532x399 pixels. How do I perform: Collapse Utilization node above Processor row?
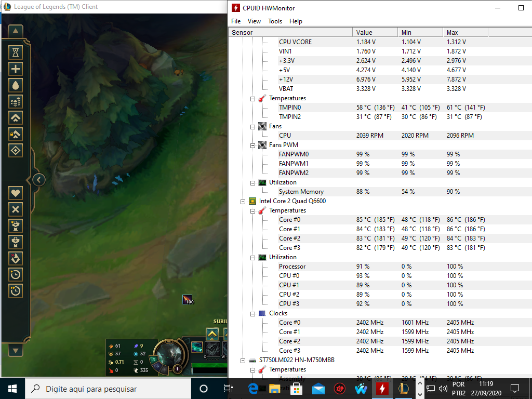tap(253, 258)
